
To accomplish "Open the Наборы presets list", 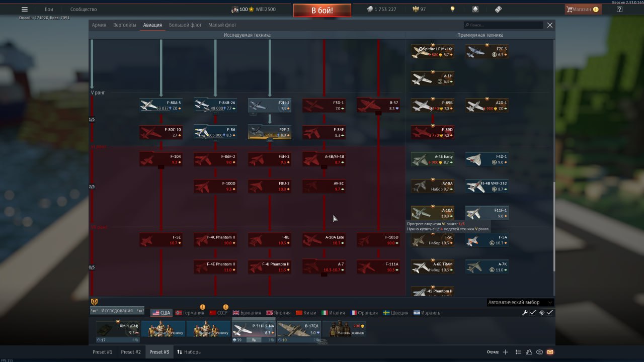I will pyautogui.click(x=189, y=352).
